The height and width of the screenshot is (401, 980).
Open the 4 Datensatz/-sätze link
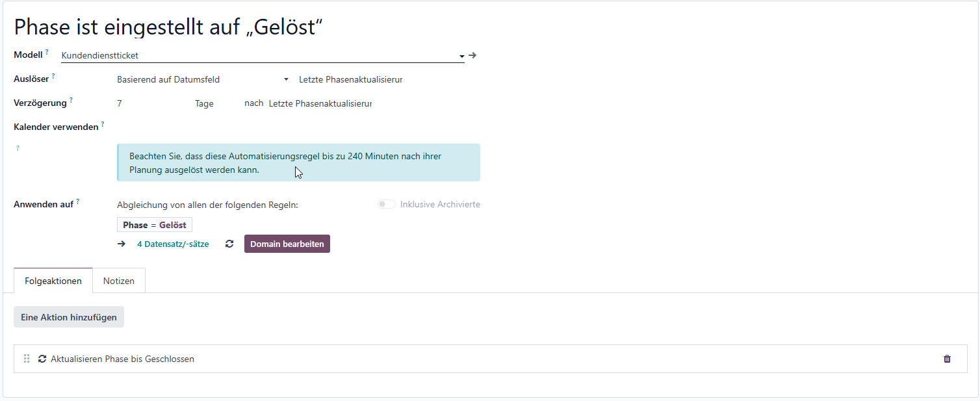(173, 244)
